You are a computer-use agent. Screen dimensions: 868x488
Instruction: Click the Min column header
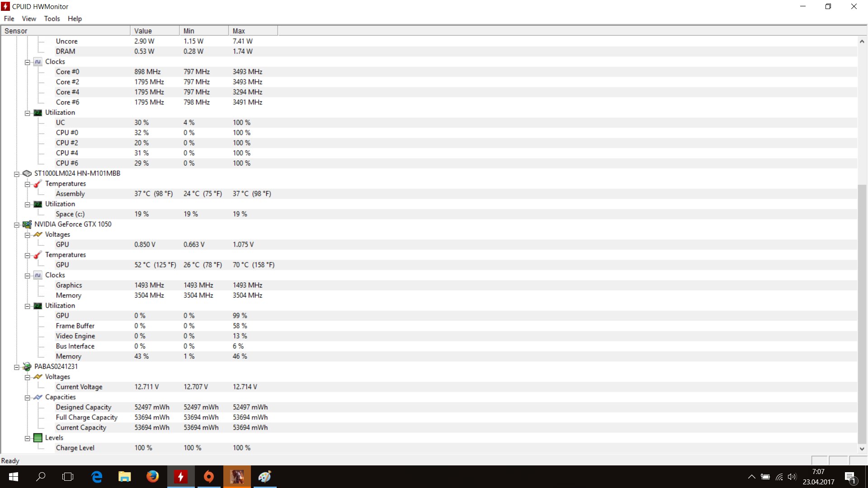[x=204, y=31]
